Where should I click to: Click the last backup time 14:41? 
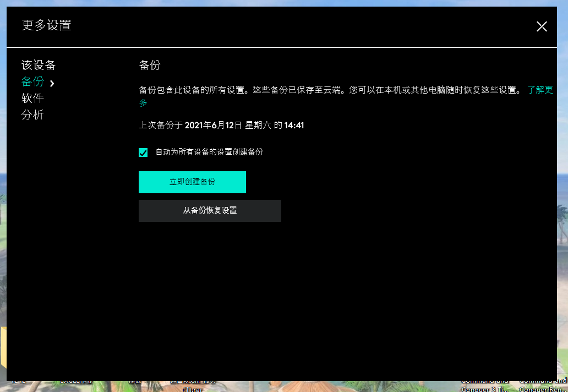click(x=294, y=126)
